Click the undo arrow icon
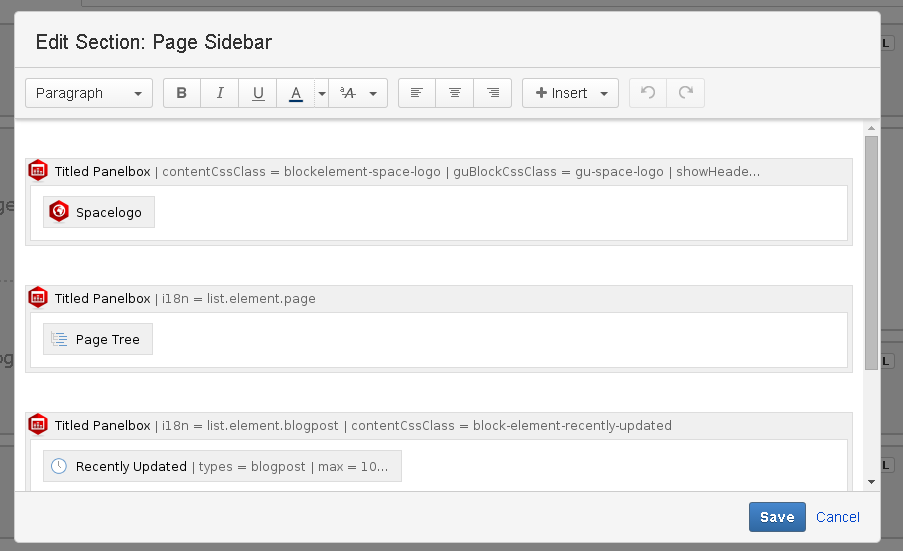The width and height of the screenshot is (903, 551). click(x=648, y=93)
